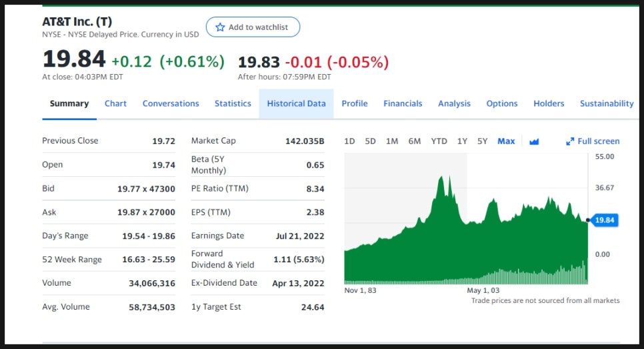Click 52 Week Range value 16.63 - 25.59
The width and height of the screenshot is (644, 349).
click(x=149, y=260)
